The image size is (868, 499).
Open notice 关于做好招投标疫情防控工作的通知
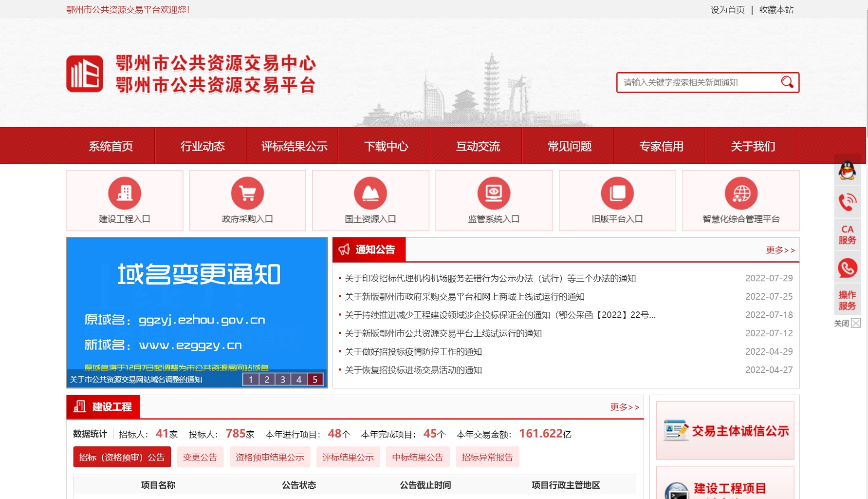coord(413,352)
